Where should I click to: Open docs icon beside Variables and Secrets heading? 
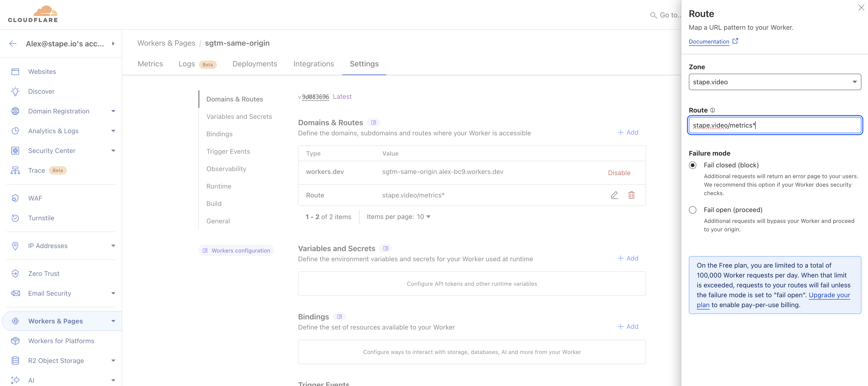pos(386,248)
